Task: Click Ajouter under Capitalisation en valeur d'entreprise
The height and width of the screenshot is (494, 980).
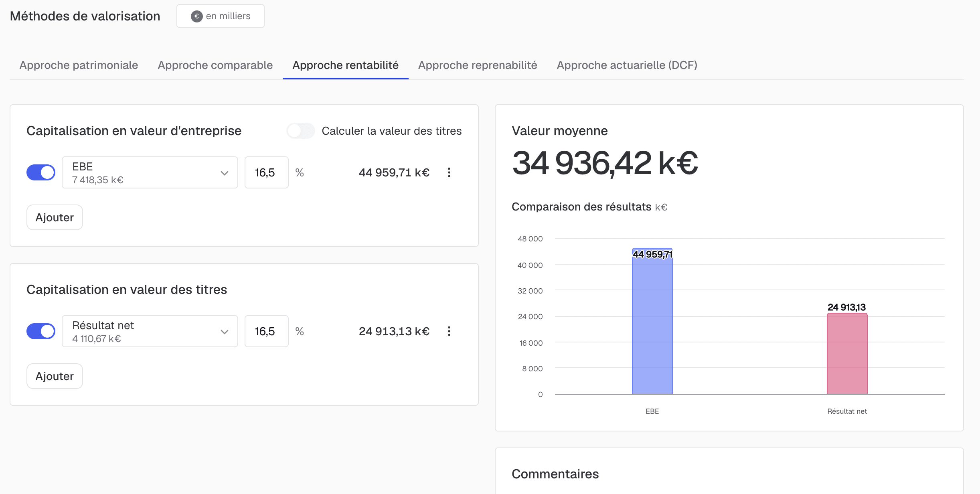Action: tap(55, 217)
